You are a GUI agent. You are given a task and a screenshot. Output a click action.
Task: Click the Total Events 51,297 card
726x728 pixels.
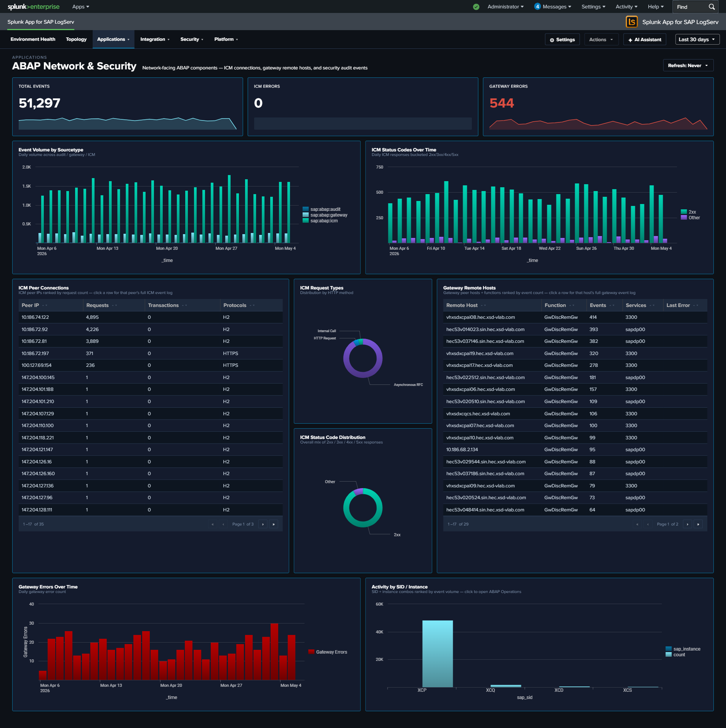(x=127, y=107)
